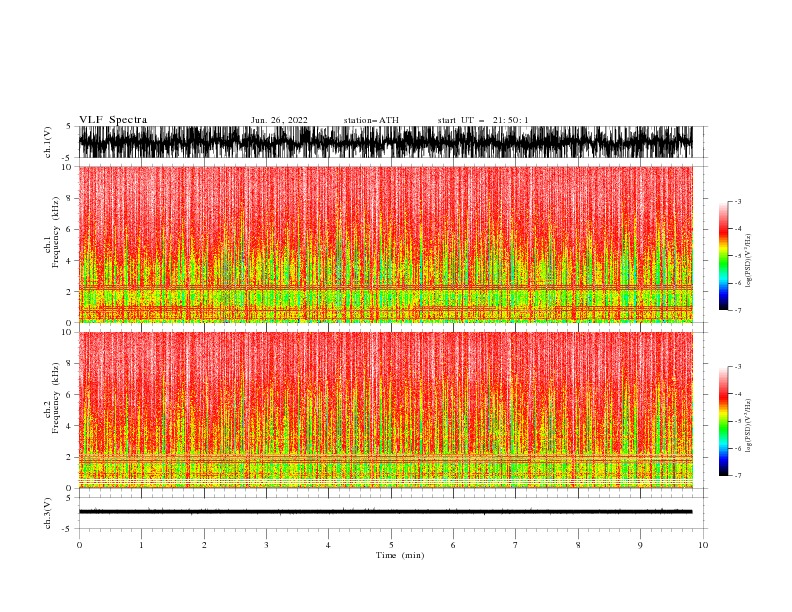Click the time axis tick label "0"
792x612 pixels.
79,545
